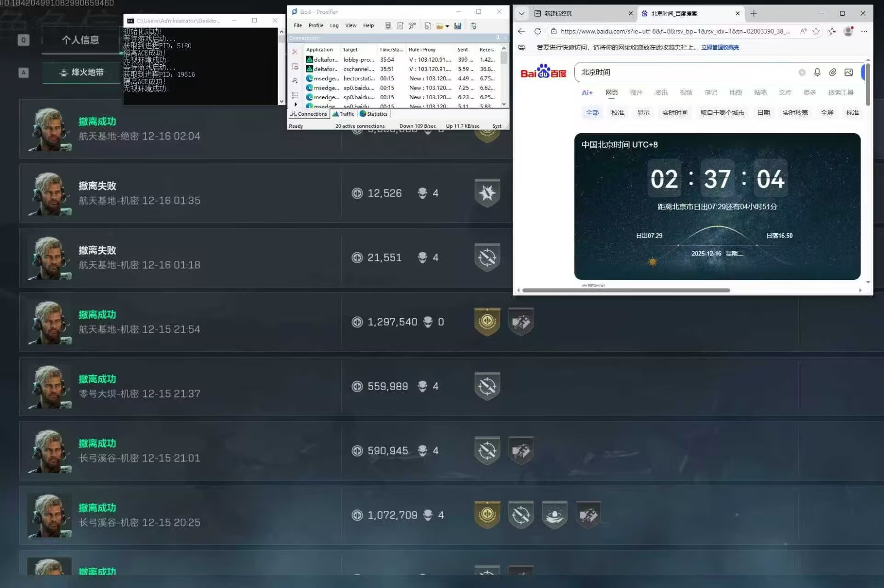Click the Proxifier save profile icon

[x=458, y=26]
